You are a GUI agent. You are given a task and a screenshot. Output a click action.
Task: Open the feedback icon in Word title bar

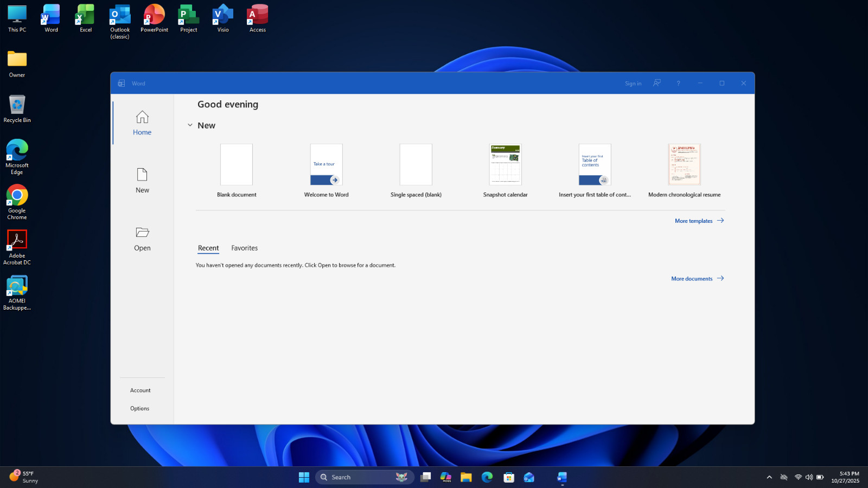[657, 83]
